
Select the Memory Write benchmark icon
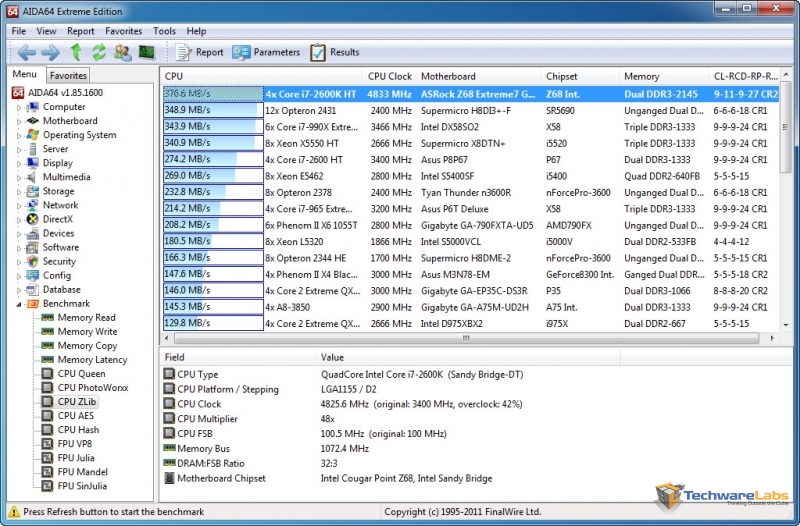[47, 332]
